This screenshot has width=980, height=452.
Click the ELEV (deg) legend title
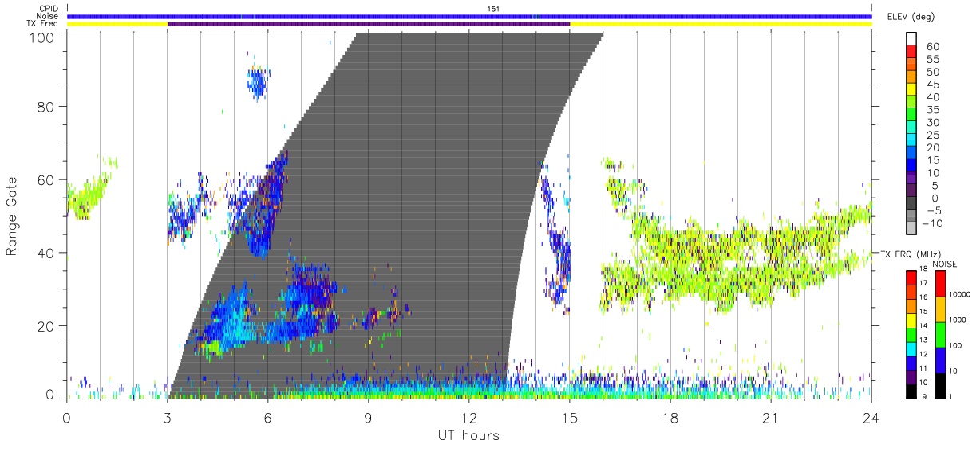pyautogui.click(x=911, y=17)
